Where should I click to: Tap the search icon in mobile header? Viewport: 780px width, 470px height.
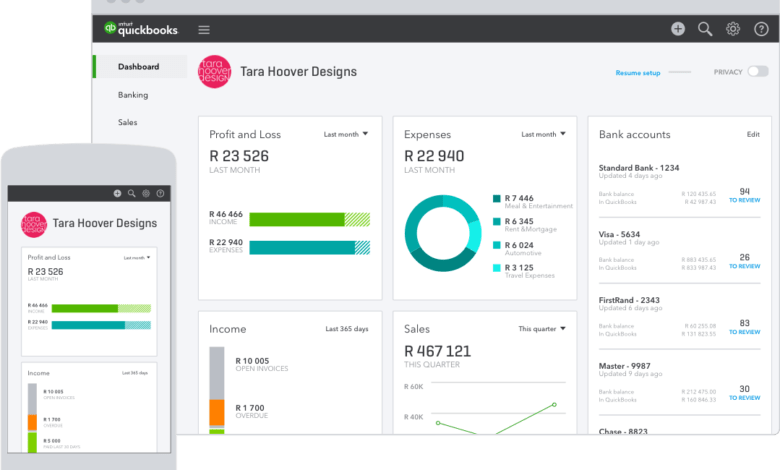click(132, 193)
